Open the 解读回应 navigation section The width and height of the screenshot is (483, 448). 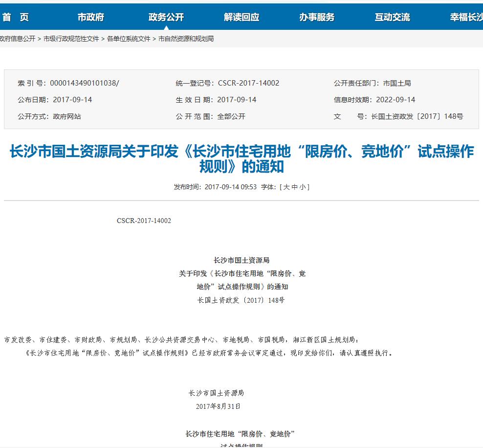(x=241, y=16)
